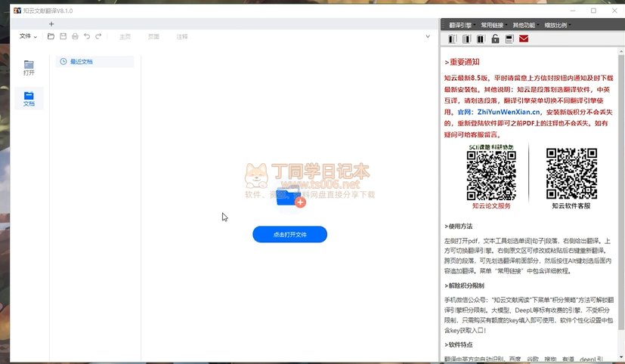
Task: Click the 点击打开文件 button
Action: 289,234
